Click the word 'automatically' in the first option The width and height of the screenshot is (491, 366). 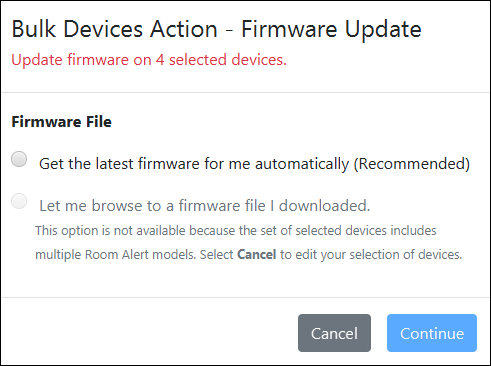point(302,164)
